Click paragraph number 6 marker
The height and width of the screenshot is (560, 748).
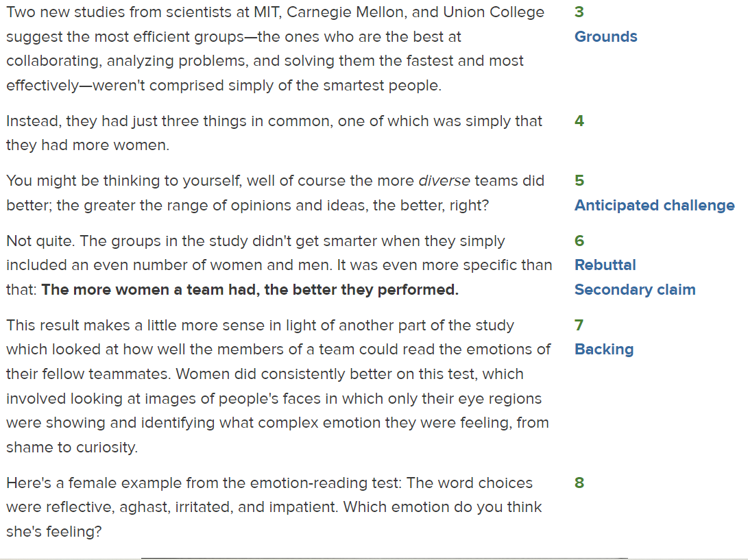coord(579,241)
